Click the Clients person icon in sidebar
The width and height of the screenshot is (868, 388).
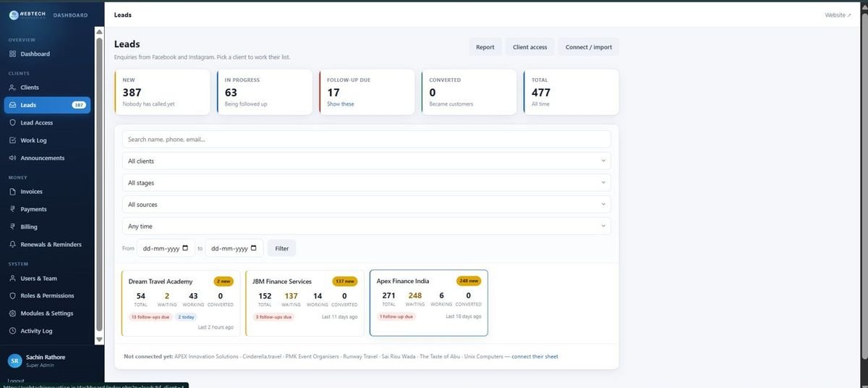click(12, 88)
